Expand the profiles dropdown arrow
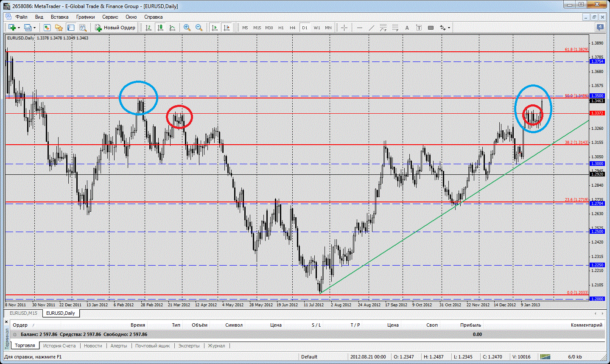This screenshot has height=364, width=610. tap(34, 28)
